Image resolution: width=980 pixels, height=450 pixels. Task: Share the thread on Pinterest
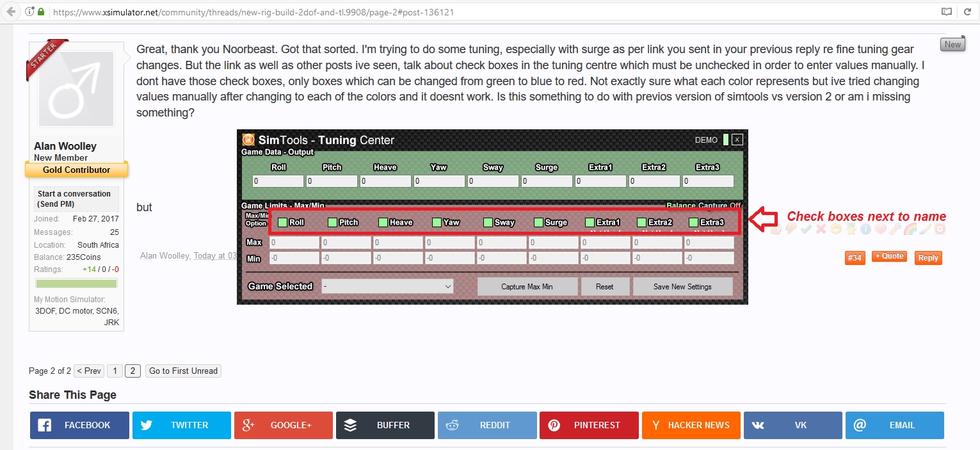pyautogui.click(x=589, y=425)
